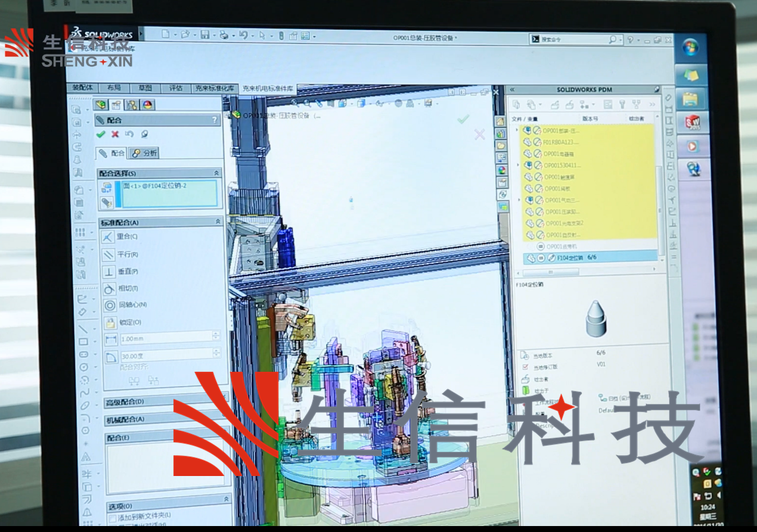
Task: Click the line sketch tool in left toolbar
Action: tap(83, 328)
